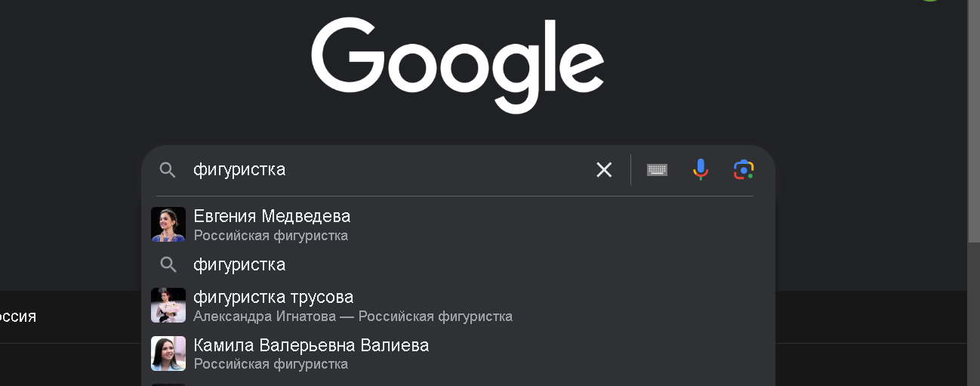Clear the search box with the X icon
The image size is (980, 386).
tap(604, 170)
